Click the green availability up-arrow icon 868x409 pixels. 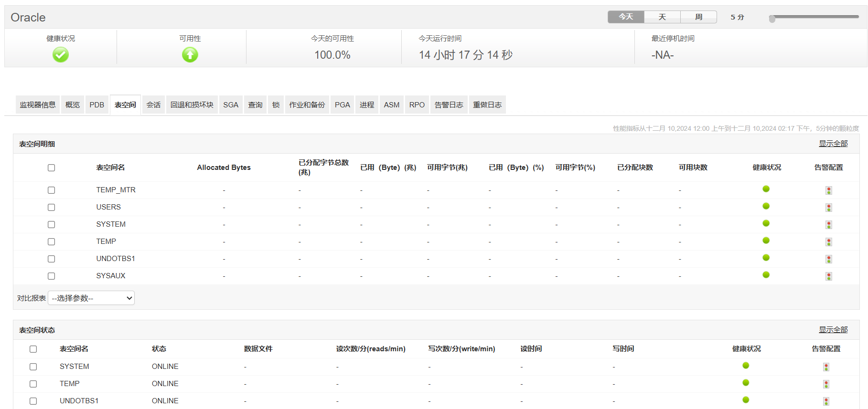click(190, 55)
